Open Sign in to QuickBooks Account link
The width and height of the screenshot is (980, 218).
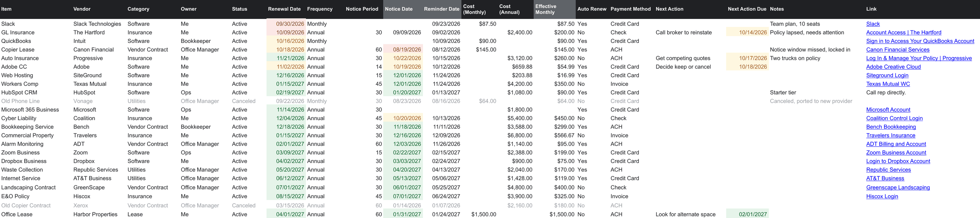pos(920,41)
